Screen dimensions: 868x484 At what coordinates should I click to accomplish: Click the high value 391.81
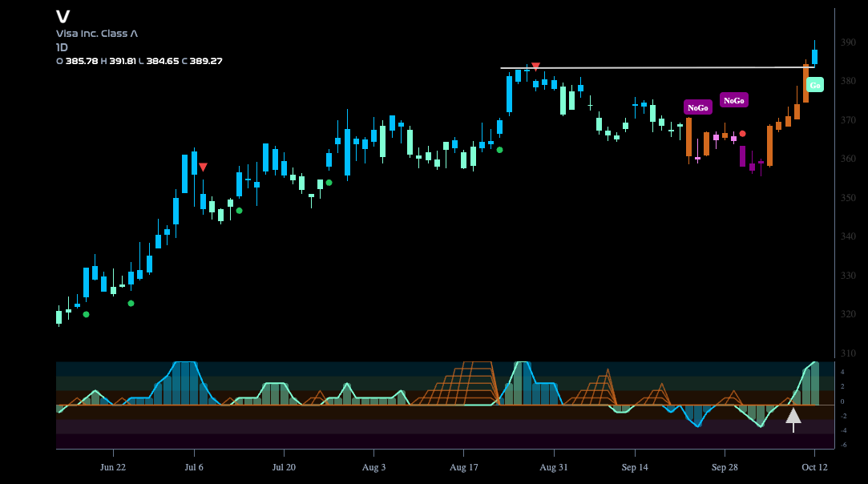coord(123,61)
